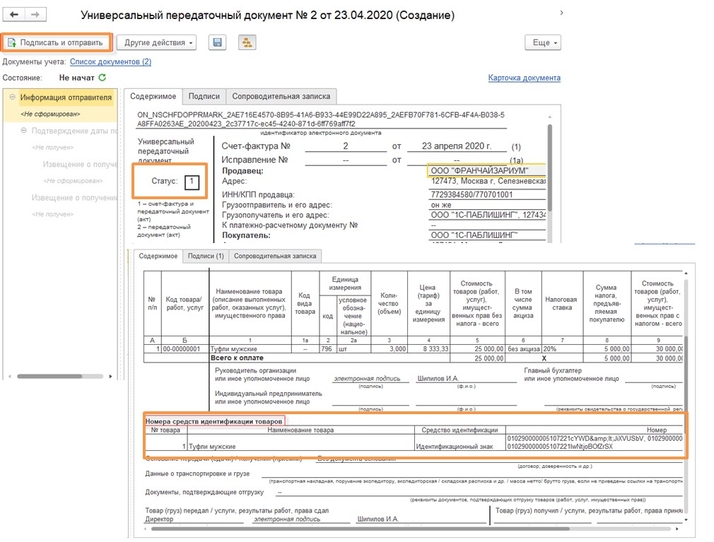
Task: Click the Статус field showing 1
Action: click(x=191, y=181)
